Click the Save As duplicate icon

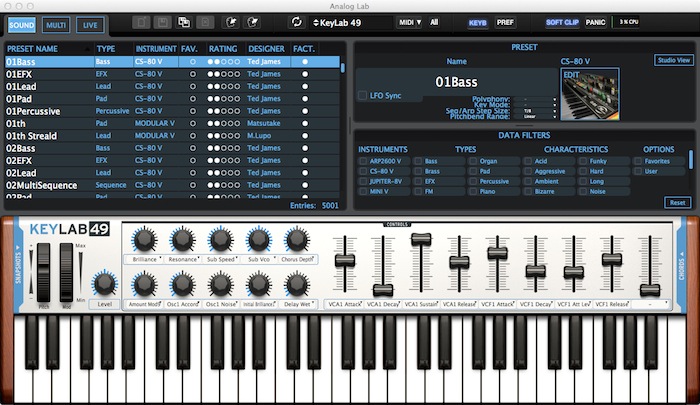click(x=184, y=22)
